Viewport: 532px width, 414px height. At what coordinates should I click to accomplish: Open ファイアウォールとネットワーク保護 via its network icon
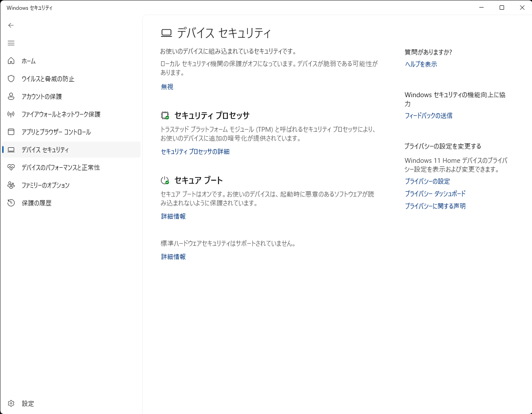click(x=11, y=114)
